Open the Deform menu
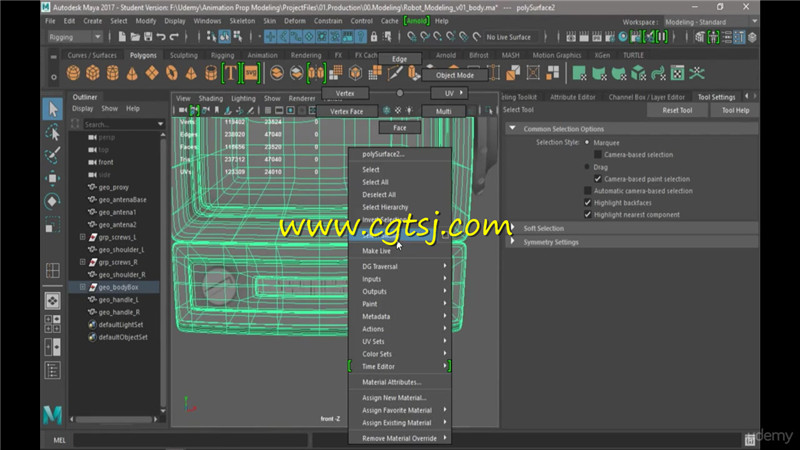This screenshot has height=450, width=800. [x=294, y=21]
